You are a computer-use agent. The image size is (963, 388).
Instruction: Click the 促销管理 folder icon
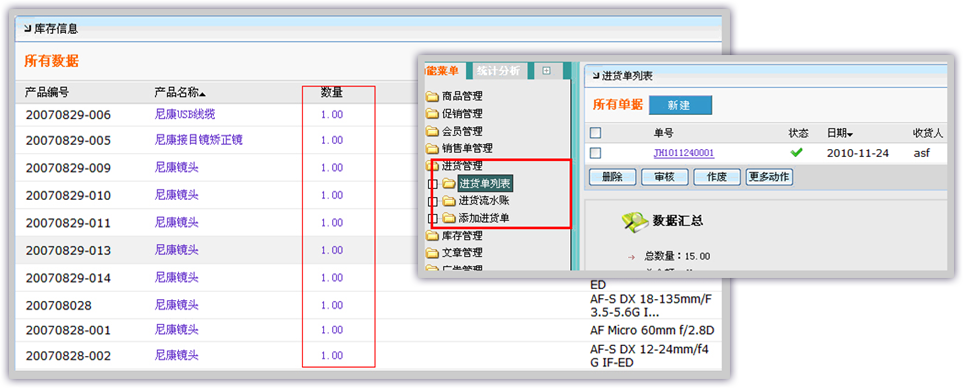tap(432, 114)
